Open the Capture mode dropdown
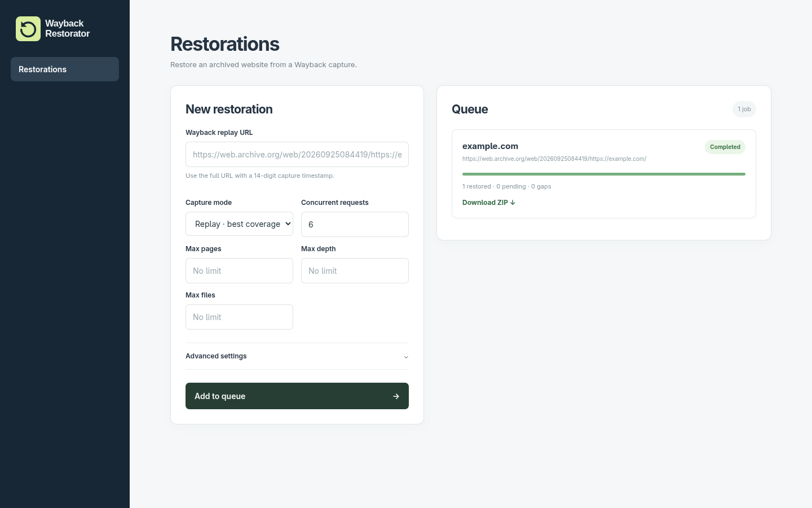Image resolution: width=812 pixels, height=508 pixels. 239,224
